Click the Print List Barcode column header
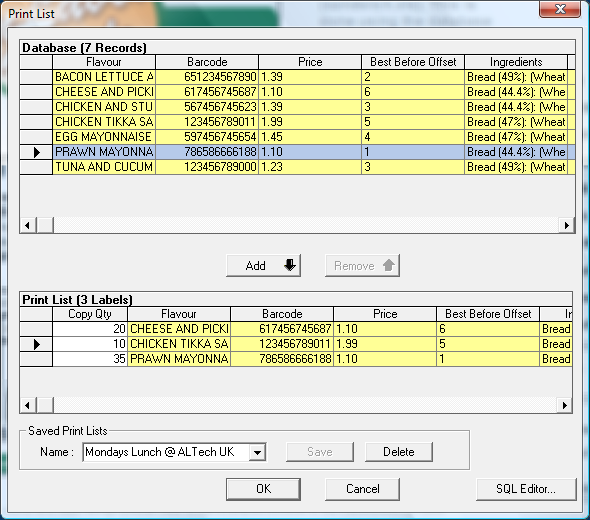The width and height of the screenshot is (590, 520). pos(282,314)
